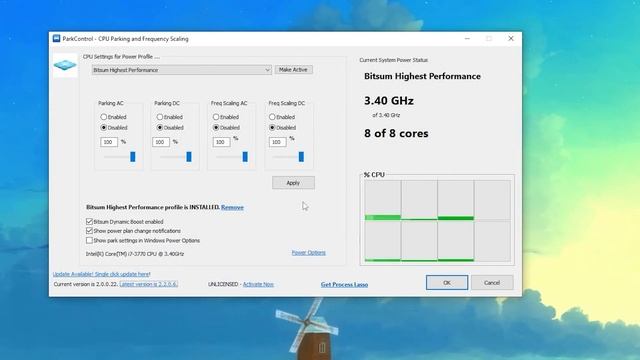The height and width of the screenshot is (360, 640).
Task: Click the Freq Scaling DC percent field
Action: [x=278, y=142]
